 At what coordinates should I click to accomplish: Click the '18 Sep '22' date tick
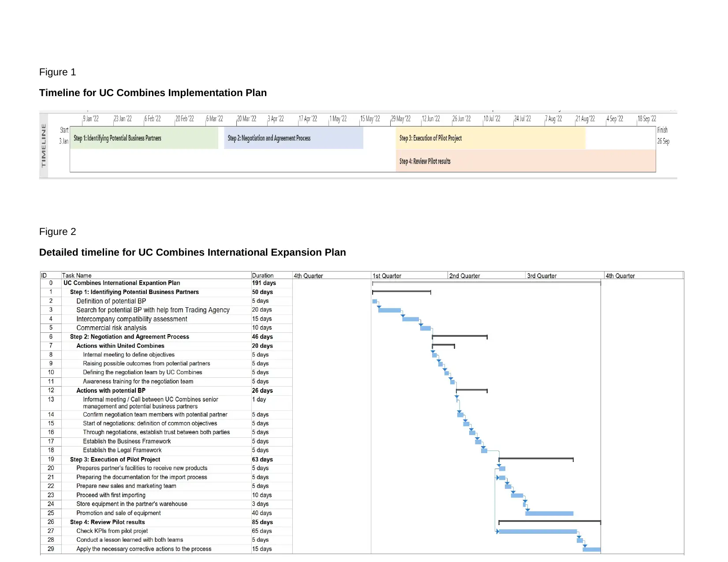(x=647, y=119)
